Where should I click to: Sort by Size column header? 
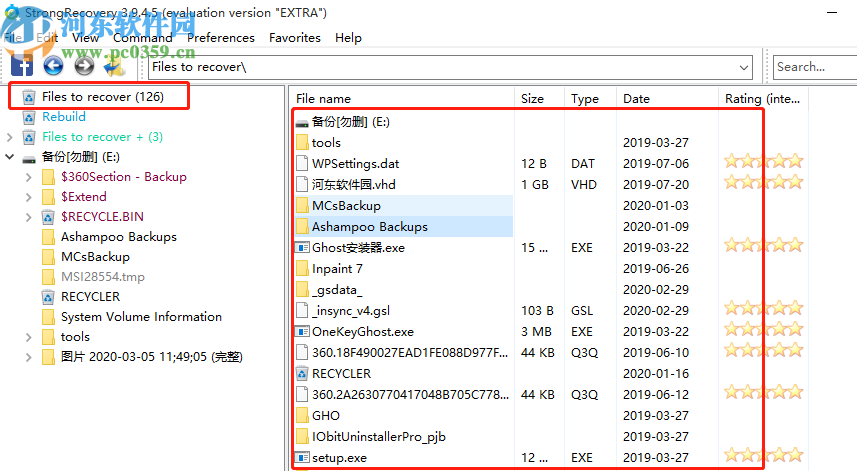539,99
